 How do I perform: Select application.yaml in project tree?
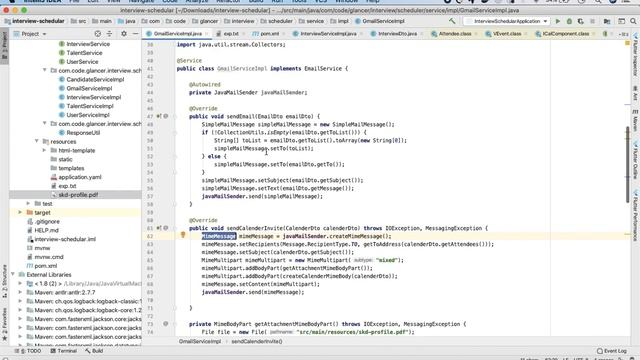80,177
